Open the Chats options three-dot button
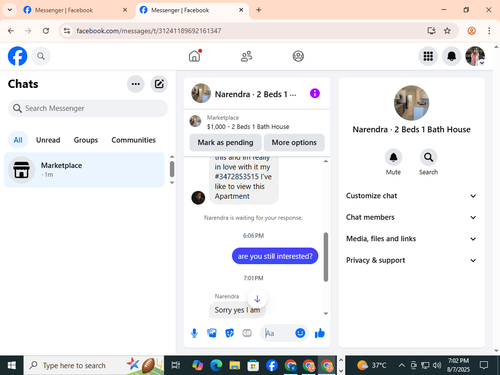Viewport: 500px width, 375px height. (136, 84)
